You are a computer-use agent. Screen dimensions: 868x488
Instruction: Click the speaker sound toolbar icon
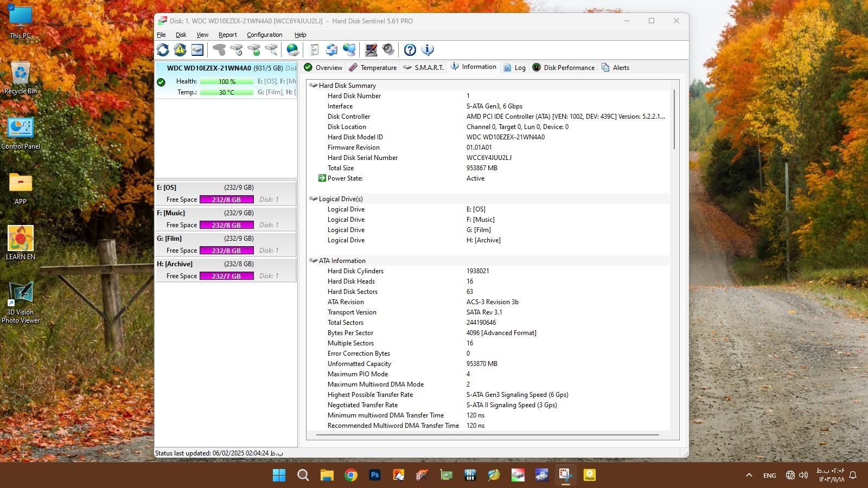click(388, 50)
